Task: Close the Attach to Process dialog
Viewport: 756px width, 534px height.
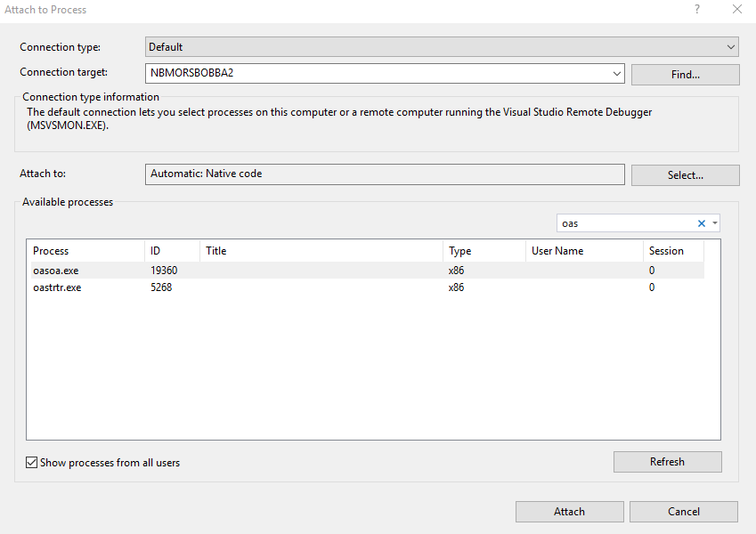Action: (736, 10)
